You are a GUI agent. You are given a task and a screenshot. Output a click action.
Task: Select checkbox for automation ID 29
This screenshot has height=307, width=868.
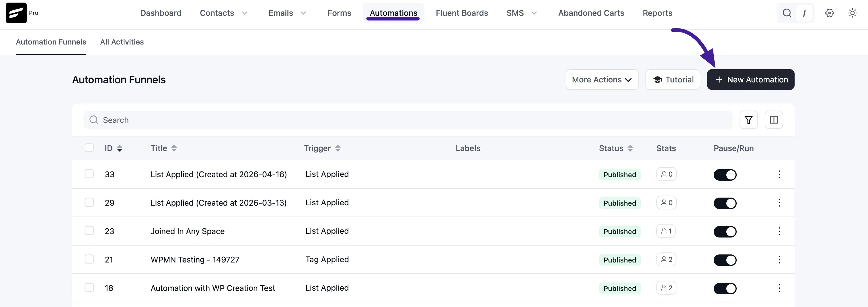(89, 202)
